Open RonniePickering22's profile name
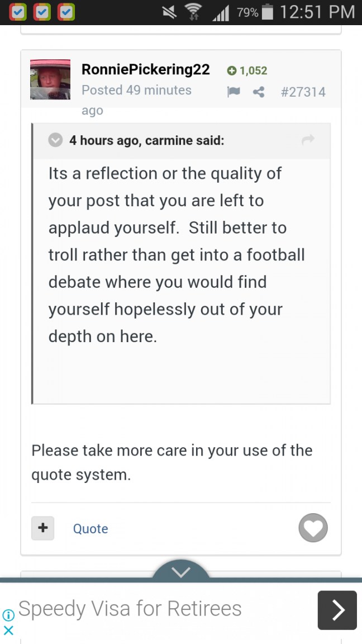362x644 pixels. pos(146,69)
